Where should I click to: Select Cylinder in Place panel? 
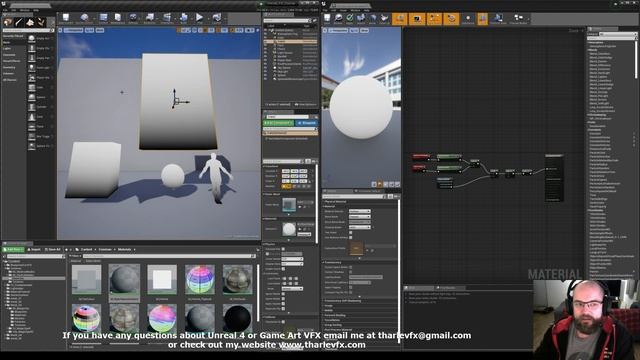[40, 107]
